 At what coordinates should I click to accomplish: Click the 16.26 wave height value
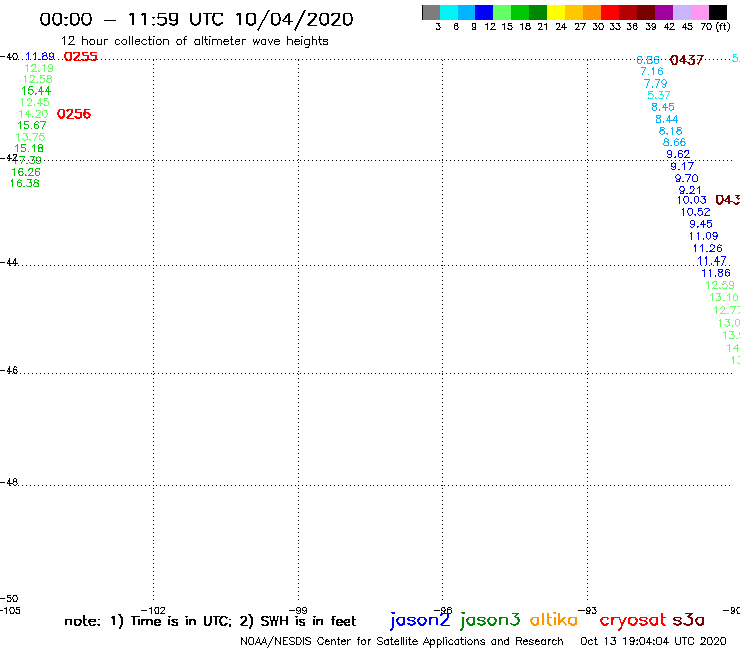pyautogui.click(x=26, y=172)
